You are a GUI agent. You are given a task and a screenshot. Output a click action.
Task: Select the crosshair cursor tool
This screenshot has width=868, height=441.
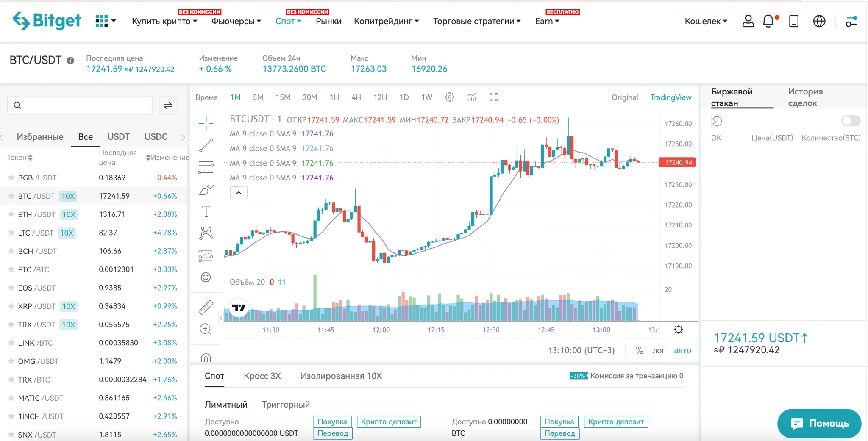point(206,123)
